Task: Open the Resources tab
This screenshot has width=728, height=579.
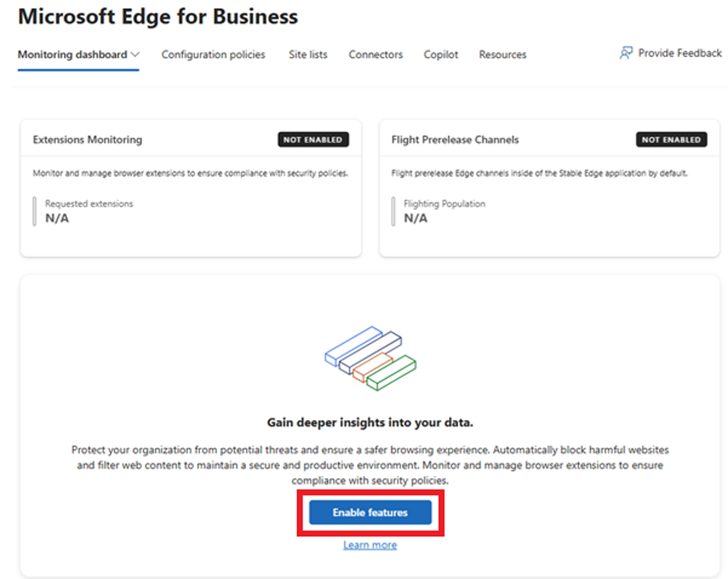Action: [x=502, y=55]
